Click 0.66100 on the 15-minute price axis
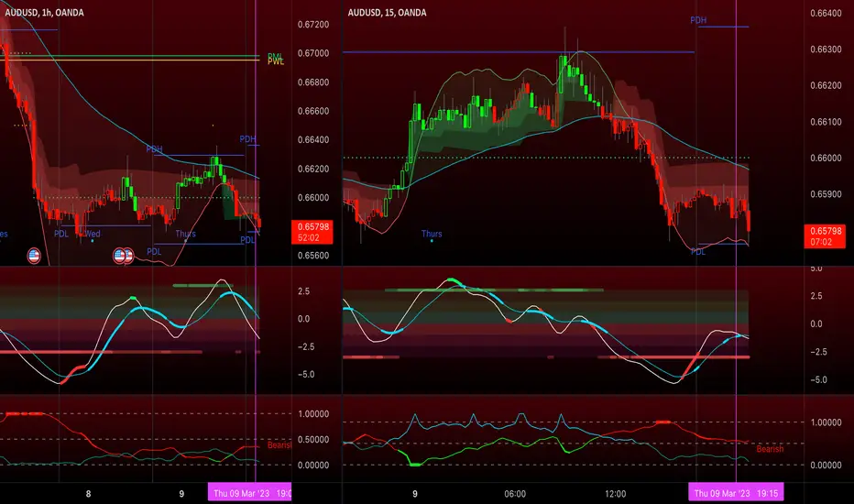Screen dimensions: 854x504 click(x=826, y=122)
